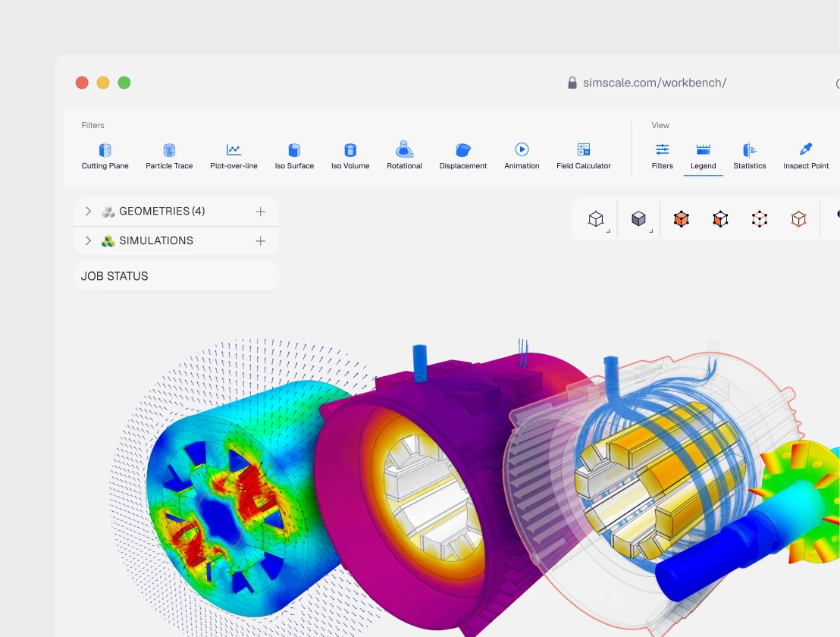Add a new geometry with plus
Viewport: 840px width, 637px height.
point(260,212)
